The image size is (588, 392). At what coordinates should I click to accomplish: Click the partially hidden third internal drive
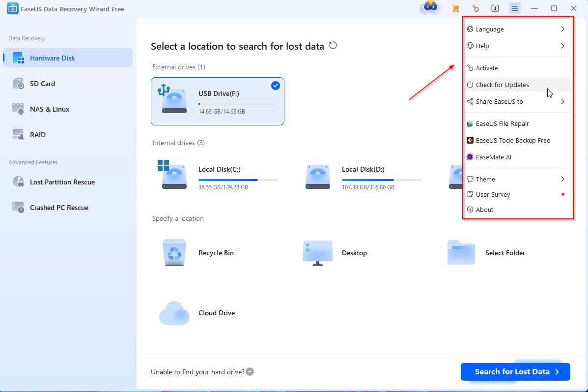[x=456, y=177]
